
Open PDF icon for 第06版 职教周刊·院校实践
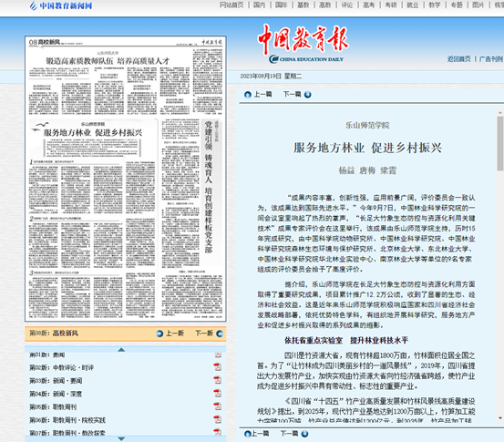[x=218, y=420]
